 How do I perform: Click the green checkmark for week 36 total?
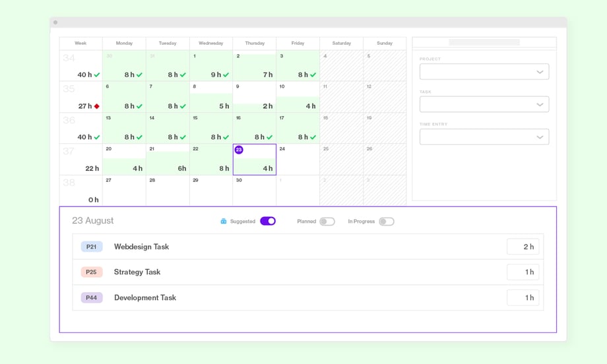[97, 137]
